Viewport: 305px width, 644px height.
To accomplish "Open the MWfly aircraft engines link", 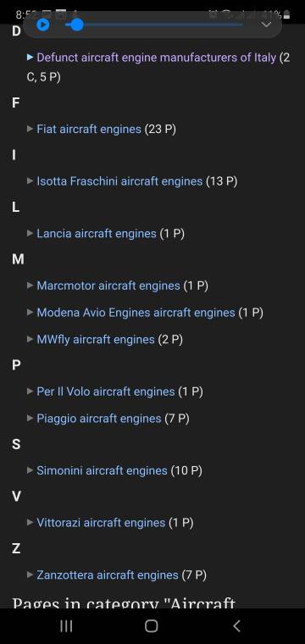I will (x=96, y=340).
